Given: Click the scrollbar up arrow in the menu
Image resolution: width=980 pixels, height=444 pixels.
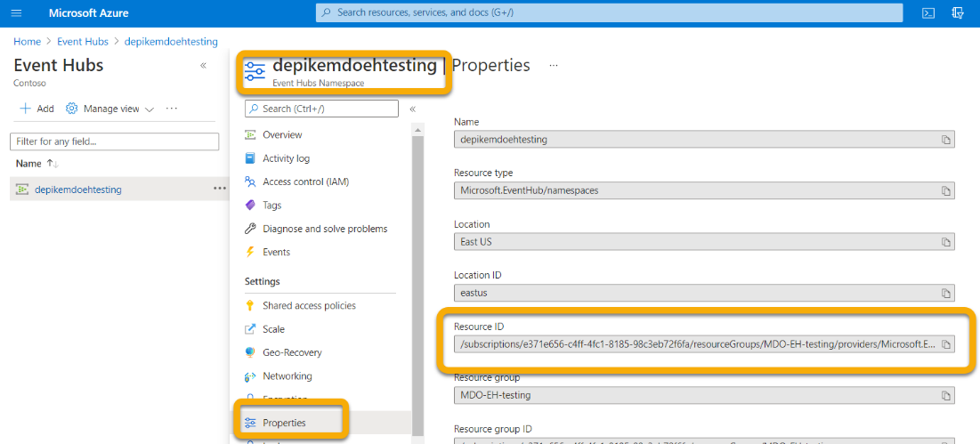Looking at the screenshot, I should (417, 129).
